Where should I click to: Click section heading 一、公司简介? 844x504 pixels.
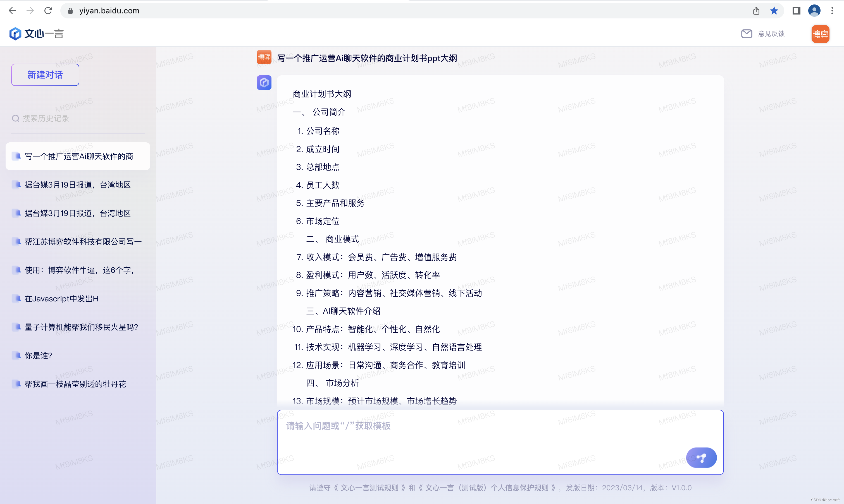(x=319, y=112)
